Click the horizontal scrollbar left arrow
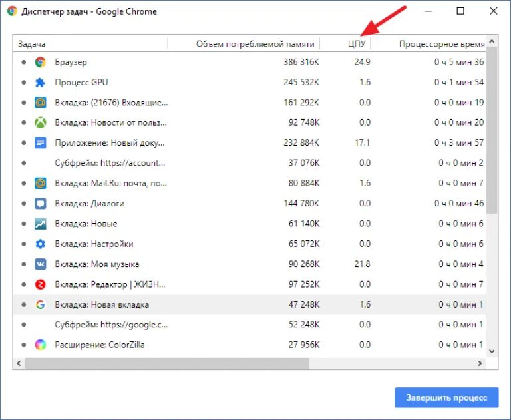This screenshot has height=420, width=511. click(19, 363)
